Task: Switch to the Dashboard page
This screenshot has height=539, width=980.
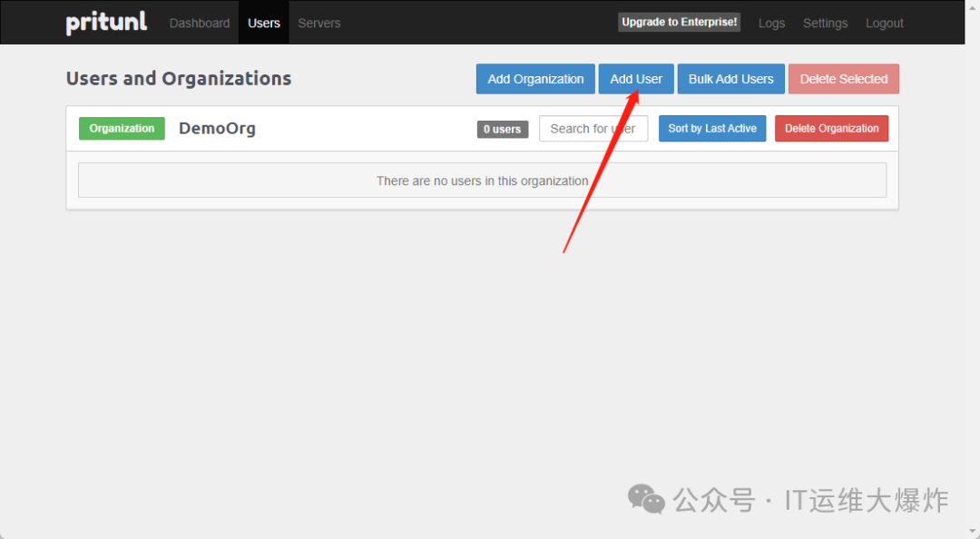Action: [x=199, y=23]
